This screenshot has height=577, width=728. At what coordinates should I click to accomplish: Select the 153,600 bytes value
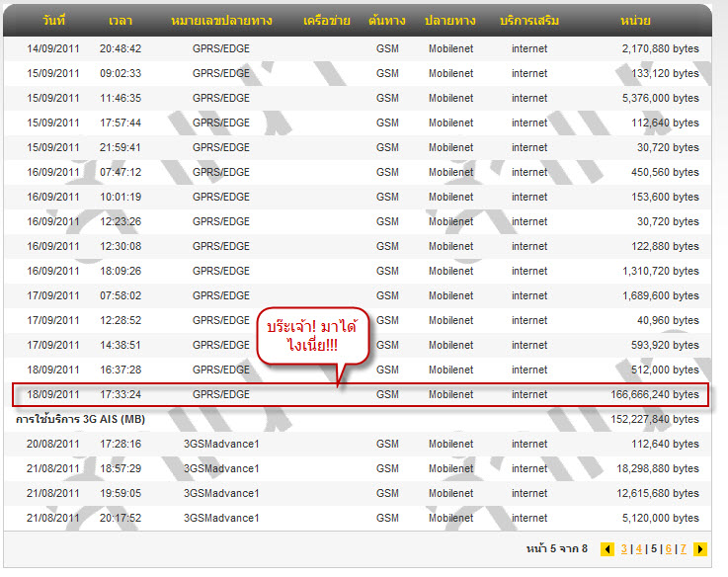tap(665, 197)
